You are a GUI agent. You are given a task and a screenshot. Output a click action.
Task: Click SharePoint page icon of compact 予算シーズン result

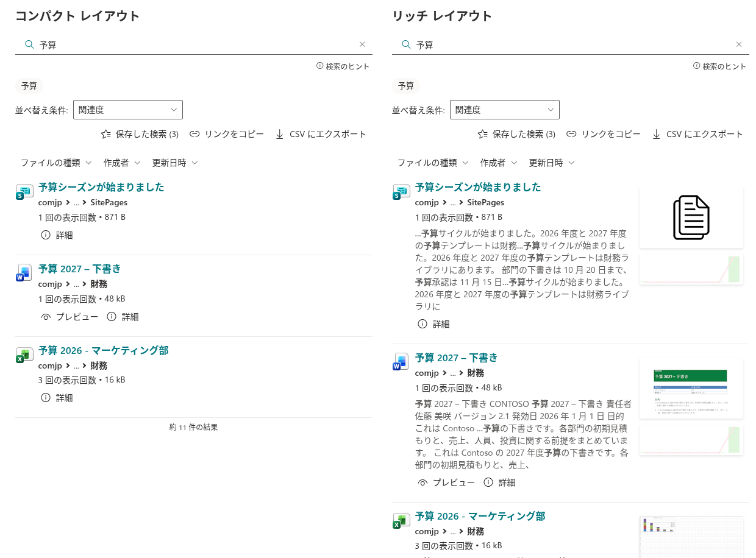24,192
